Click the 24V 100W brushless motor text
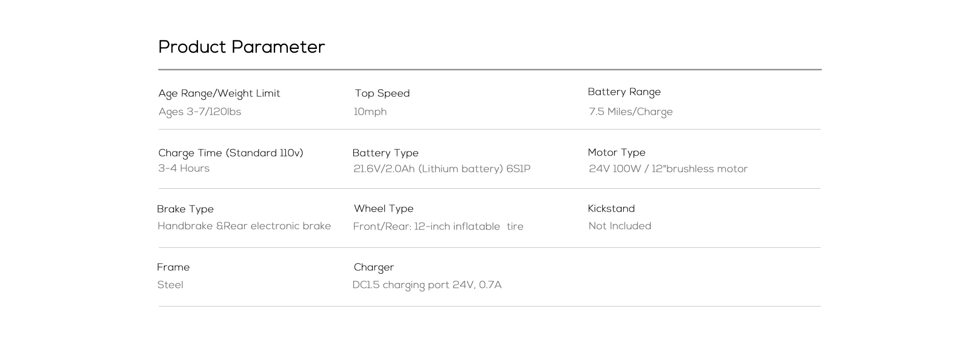This screenshot has width=980, height=357. coord(668,169)
